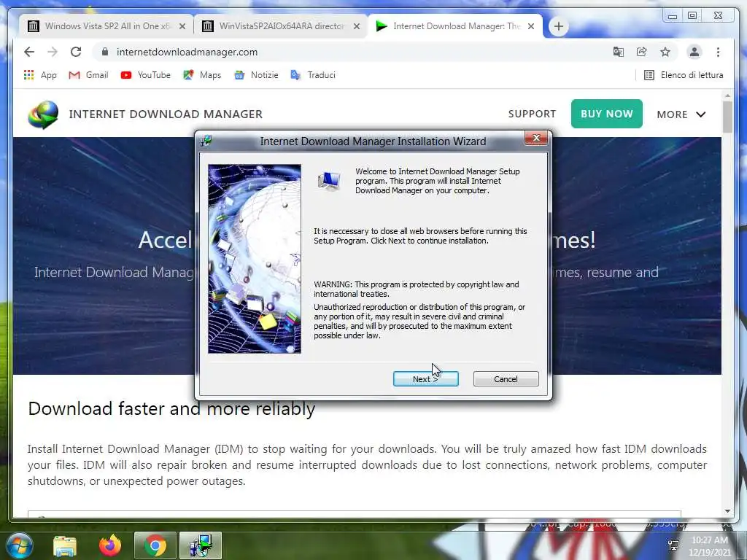The image size is (747, 560).
Task: Open the YouTube bookmark
Action: [145, 75]
